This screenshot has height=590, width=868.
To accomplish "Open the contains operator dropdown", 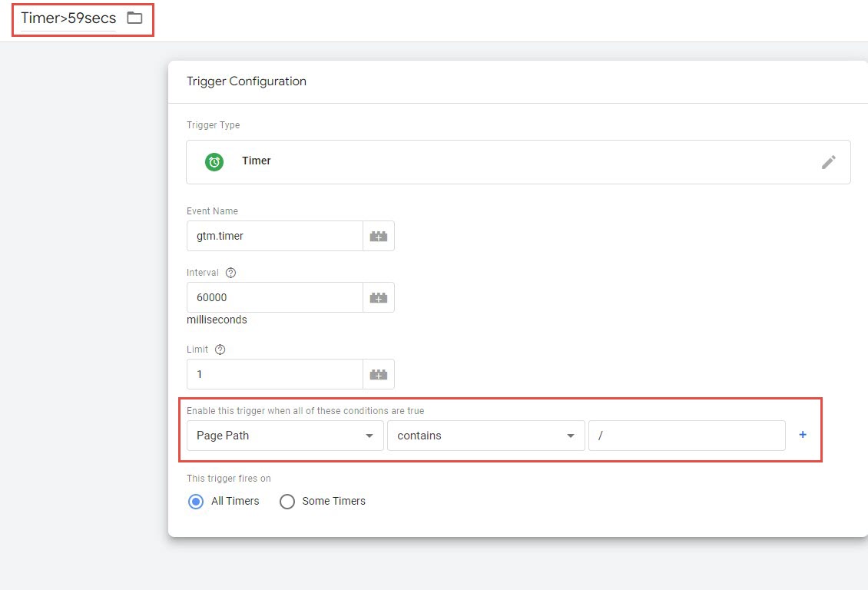I will (x=485, y=436).
